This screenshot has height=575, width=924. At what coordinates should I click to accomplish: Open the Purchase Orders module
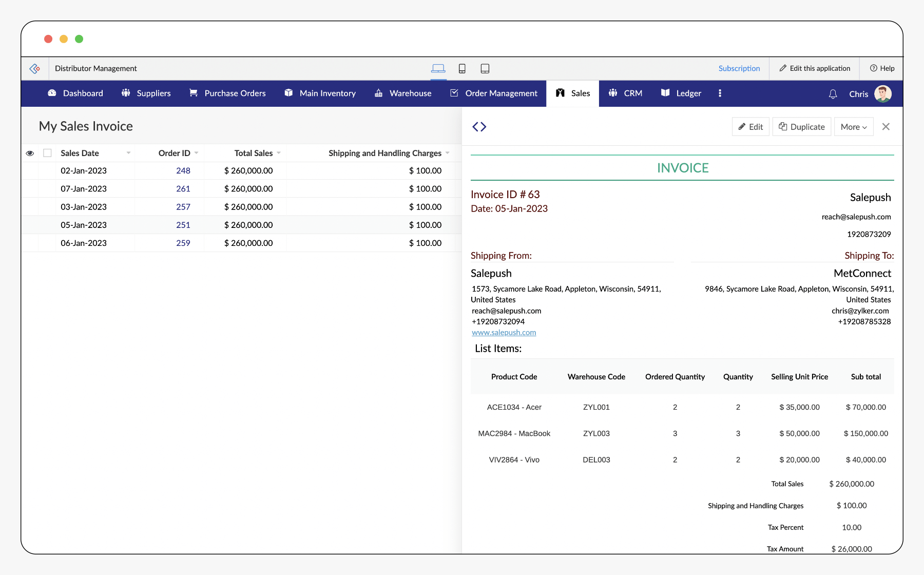tap(235, 93)
